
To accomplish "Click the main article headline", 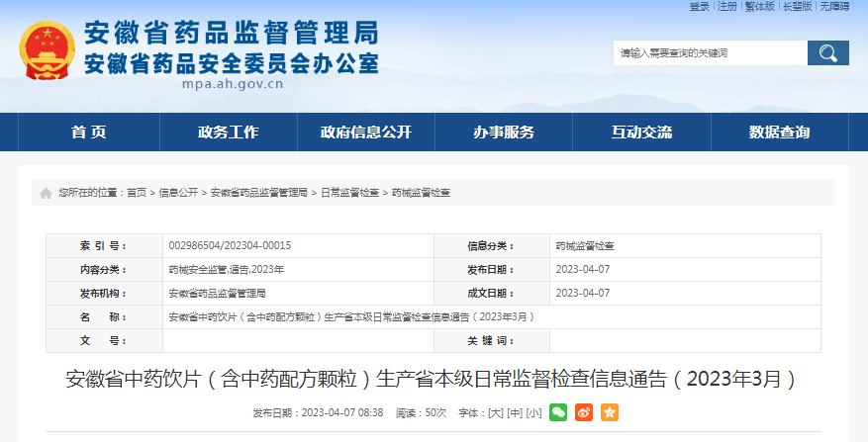I will click(x=432, y=380).
